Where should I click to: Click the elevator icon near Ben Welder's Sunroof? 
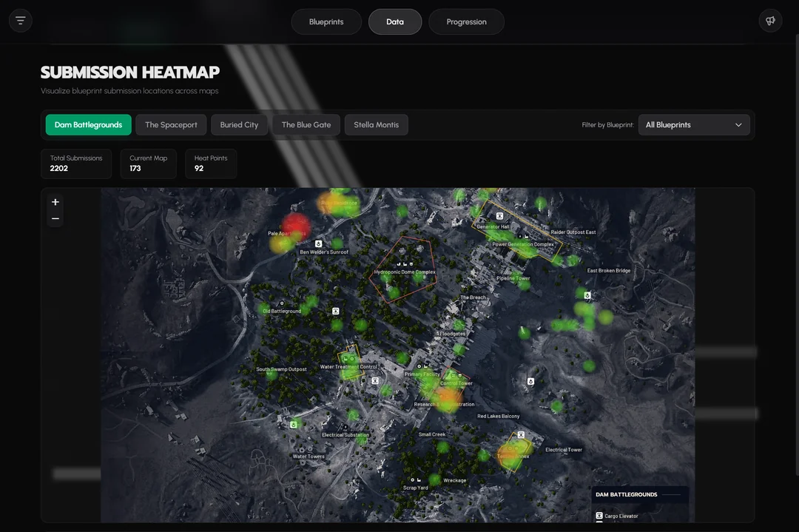319,243
